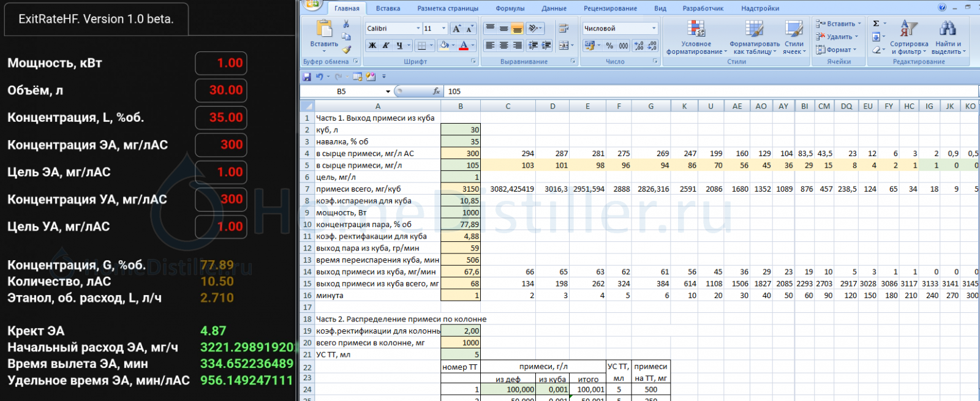Click the Найти и выделить binoculars
This screenshot has width=980, height=401.
[948, 37]
